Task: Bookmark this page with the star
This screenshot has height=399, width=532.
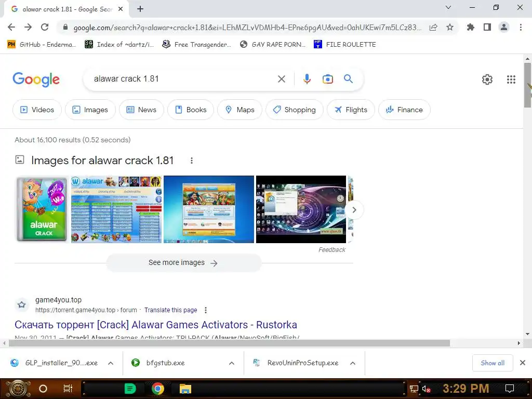Action: (x=450, y=27)
